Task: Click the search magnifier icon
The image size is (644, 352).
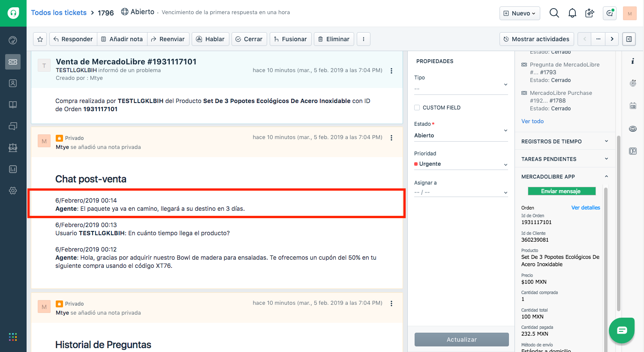Action: [x=554, y=13]
